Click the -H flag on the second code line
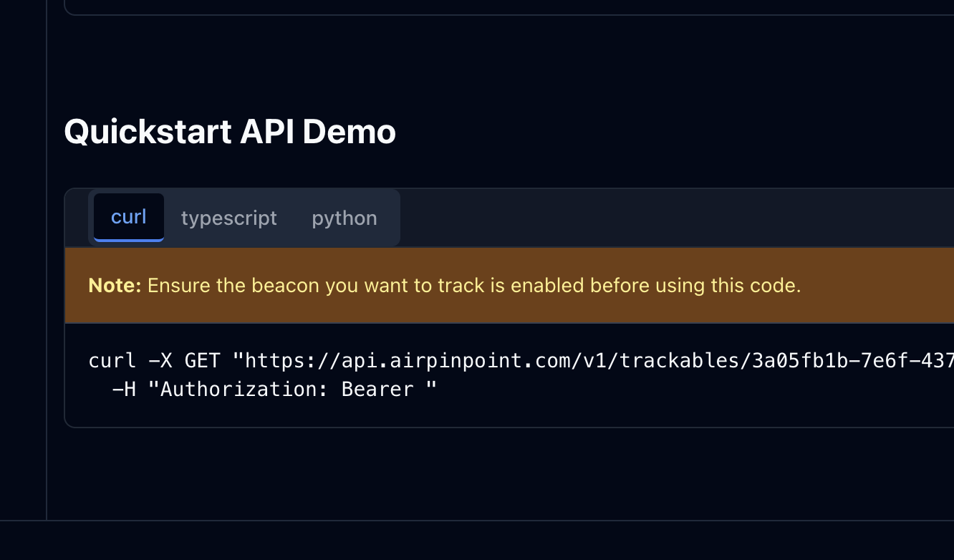Image resolution: width=954 pixels, height=560 pixels. (x=124, y=389)
